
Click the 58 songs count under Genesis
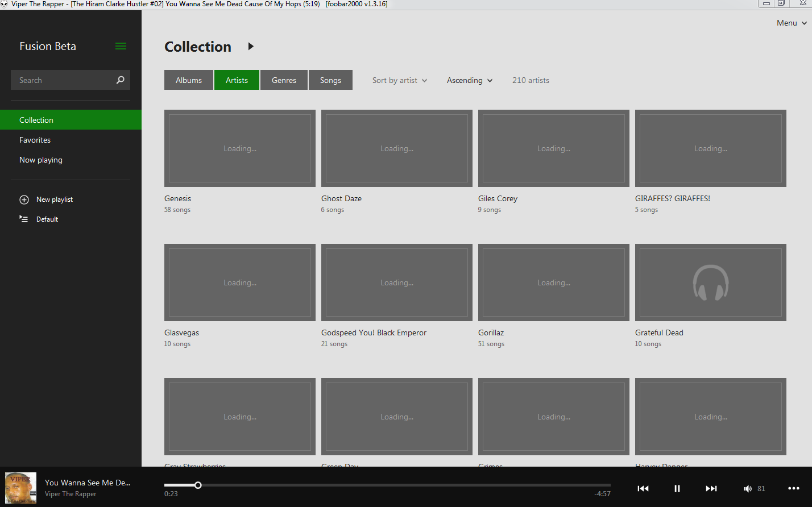tap(177, 210)
